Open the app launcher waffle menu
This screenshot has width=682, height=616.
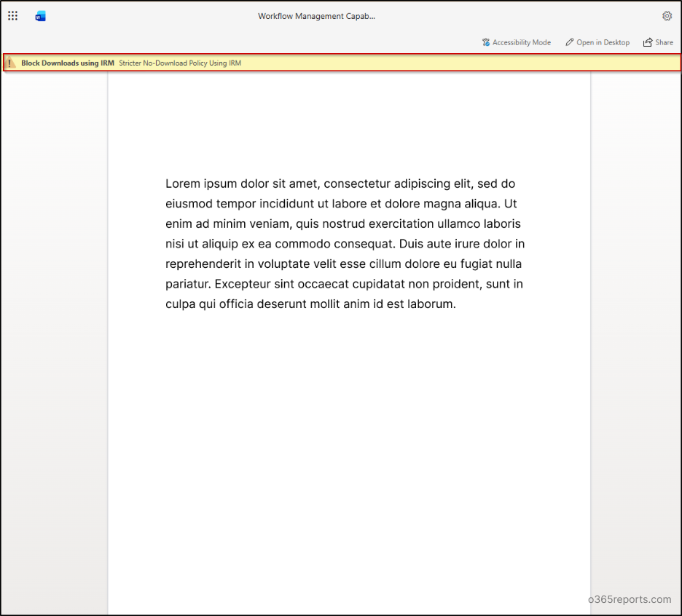coord(13,16)
